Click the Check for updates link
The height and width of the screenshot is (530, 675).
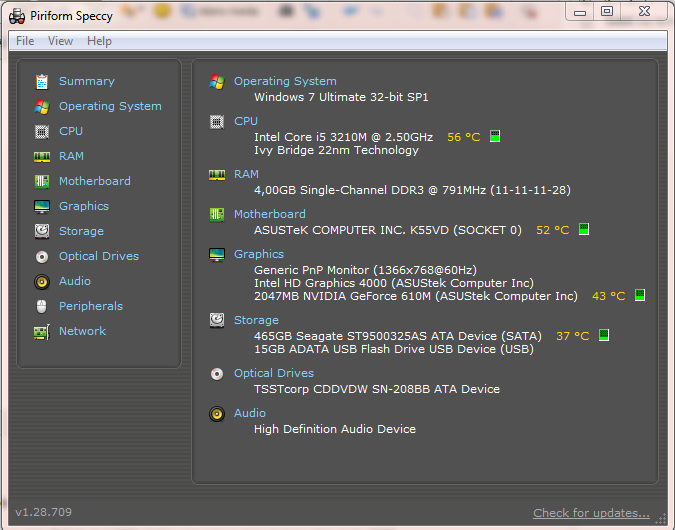tap(591, 513)
